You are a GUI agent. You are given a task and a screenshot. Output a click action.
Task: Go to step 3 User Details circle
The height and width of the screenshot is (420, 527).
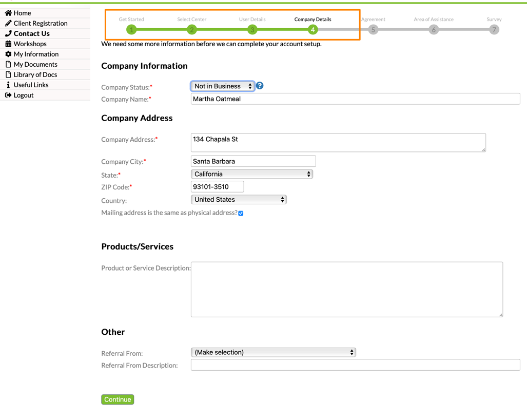[252, 30]
